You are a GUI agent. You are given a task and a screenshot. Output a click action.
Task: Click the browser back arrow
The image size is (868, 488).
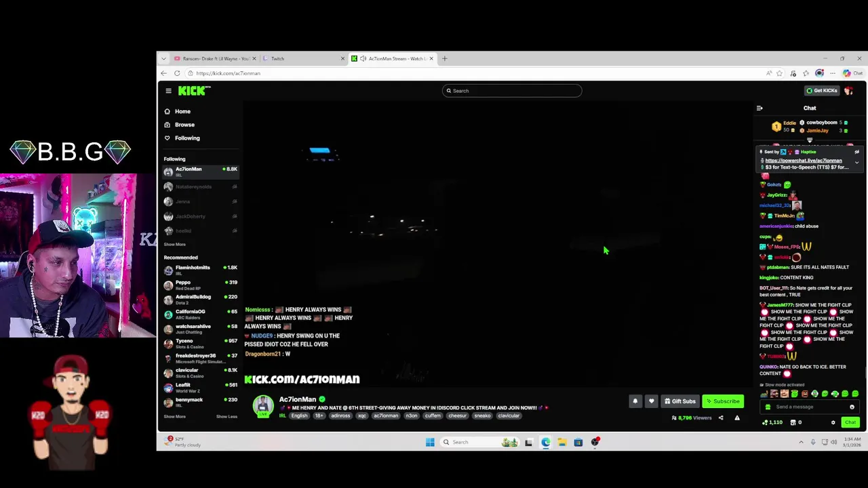tap(163, 73)
